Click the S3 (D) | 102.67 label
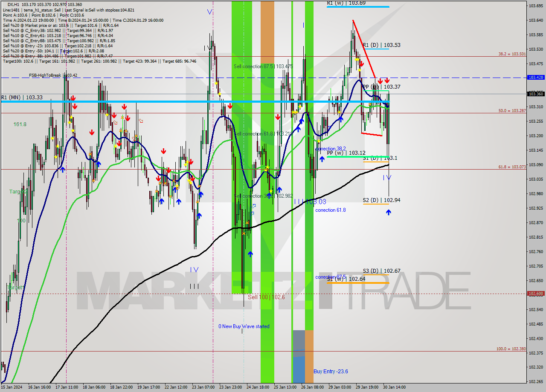 (x=381, y=271)
